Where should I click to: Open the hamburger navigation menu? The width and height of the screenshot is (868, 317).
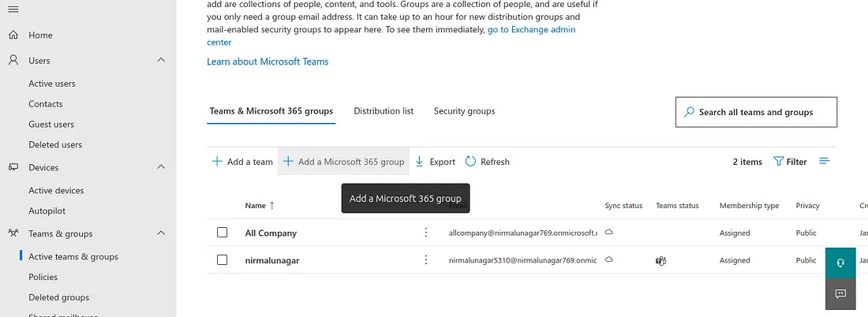click(13, 9)
